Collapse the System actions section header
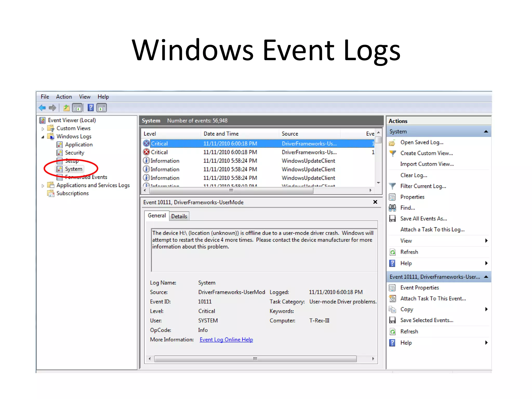Image resolution: width=532 pixels, height=399 pixels. (x=486, y=132)
